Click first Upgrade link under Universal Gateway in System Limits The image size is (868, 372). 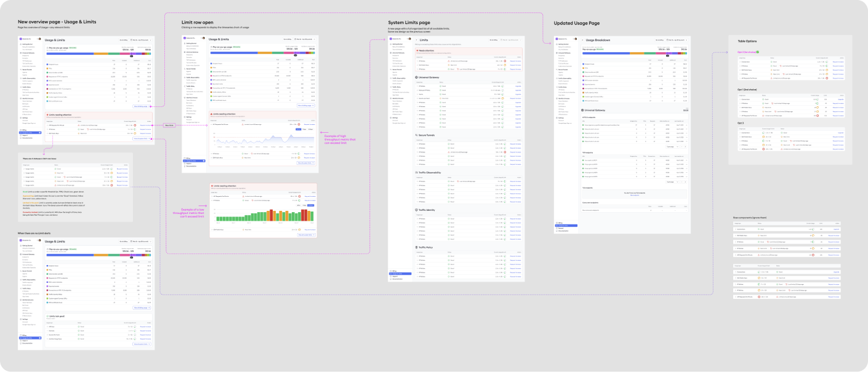(x=518, y=86)
